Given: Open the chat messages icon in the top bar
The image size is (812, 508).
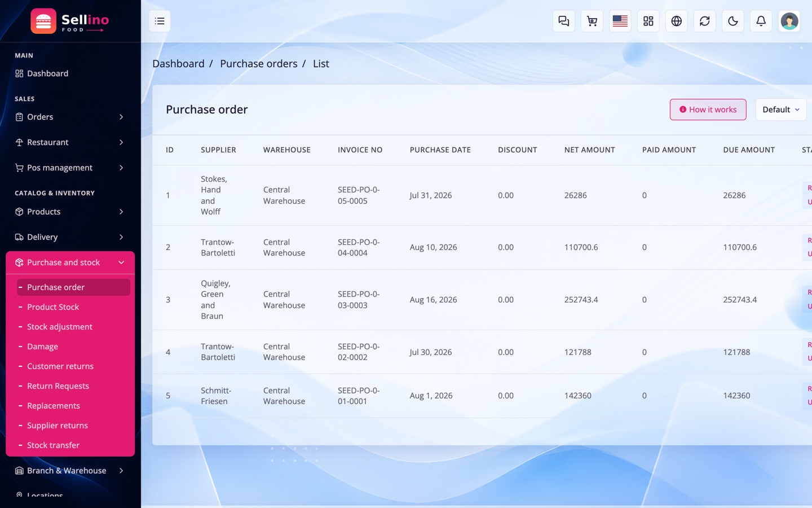Looking at the screenshot, I should [x=563, y=21].
